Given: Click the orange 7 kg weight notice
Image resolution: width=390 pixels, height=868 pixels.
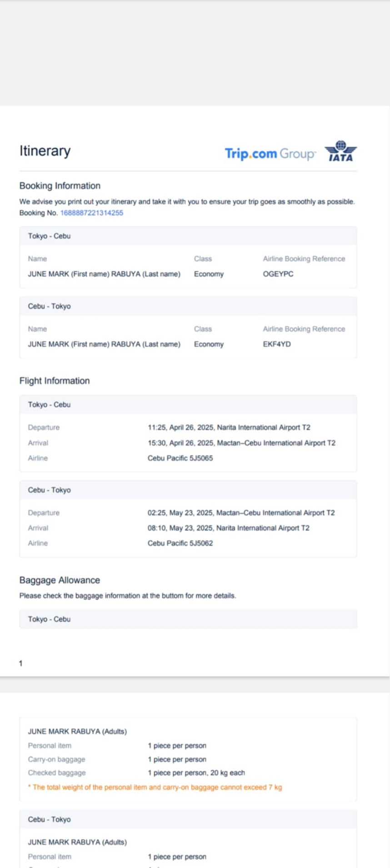Looking at the screenshot, I should pyautogui.click(x=155, y=787).
